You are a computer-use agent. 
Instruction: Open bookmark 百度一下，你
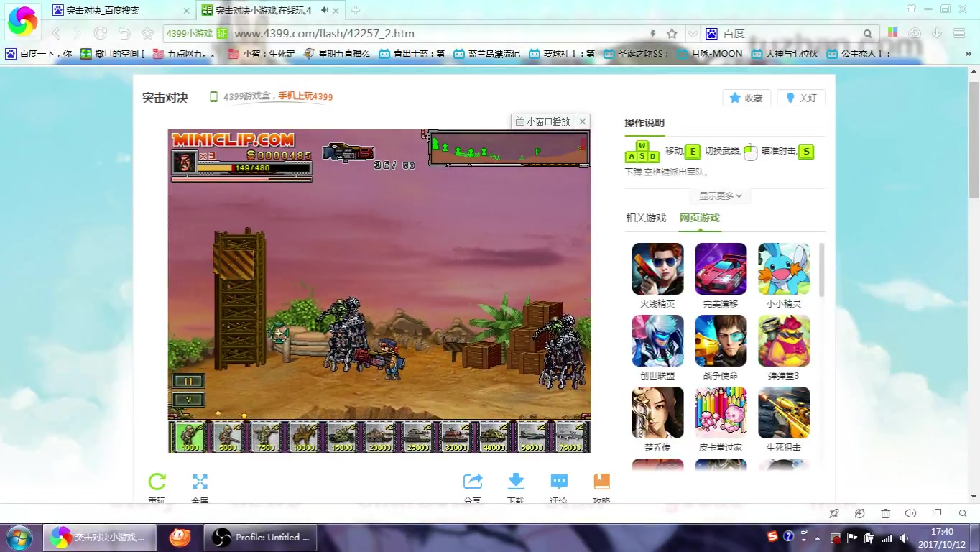[39, 53]
